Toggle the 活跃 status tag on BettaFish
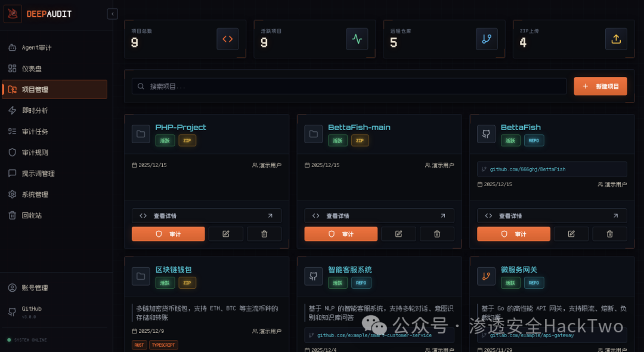Viewport: 644px width, 352px height. (510, 140)
